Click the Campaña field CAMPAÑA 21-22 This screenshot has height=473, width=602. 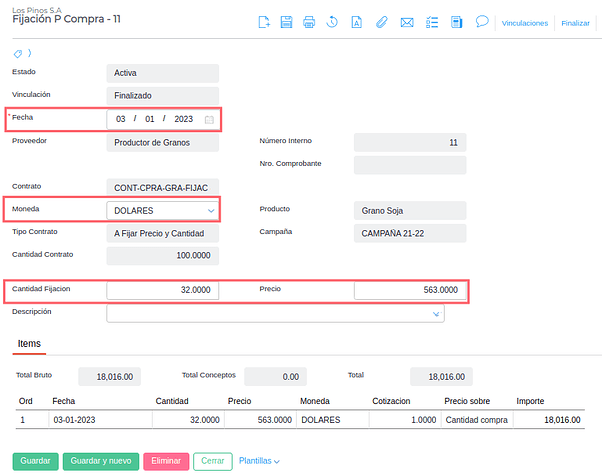pyautogui.click(x=410, y=233)
